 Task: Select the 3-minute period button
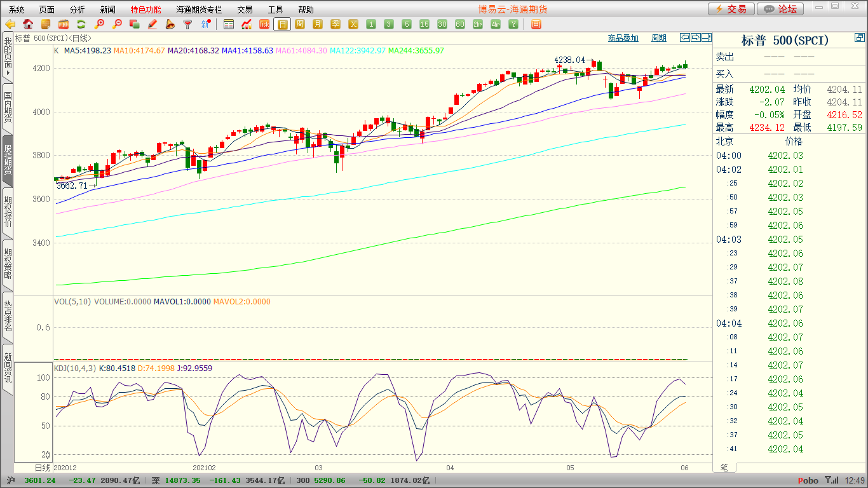pyautogui.click(x=389, y=24)
